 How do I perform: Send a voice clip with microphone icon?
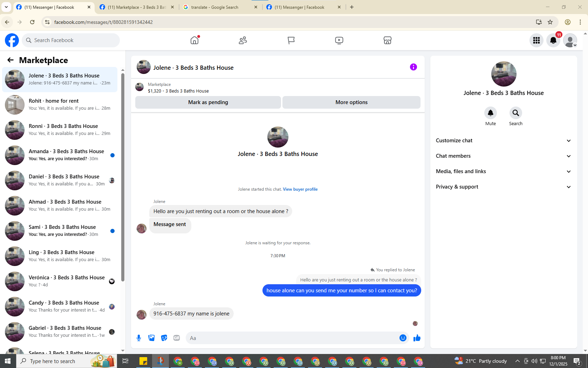139,338
